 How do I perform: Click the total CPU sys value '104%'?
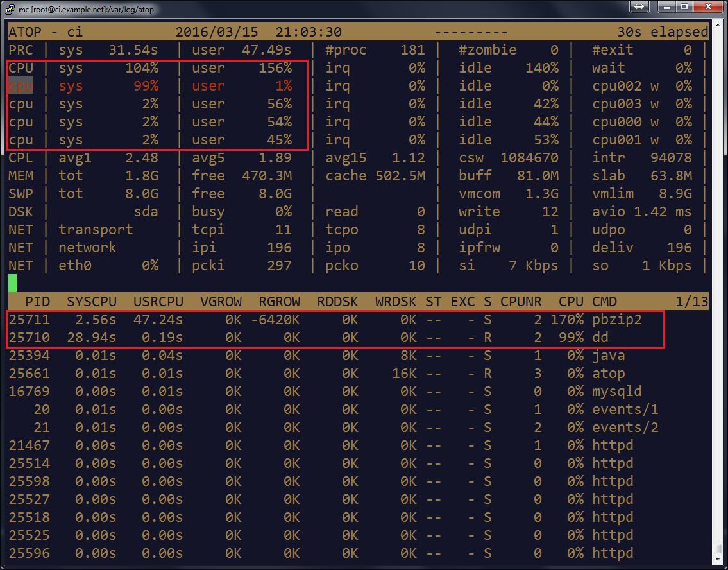pyautogui.click(x=142, y=68)
